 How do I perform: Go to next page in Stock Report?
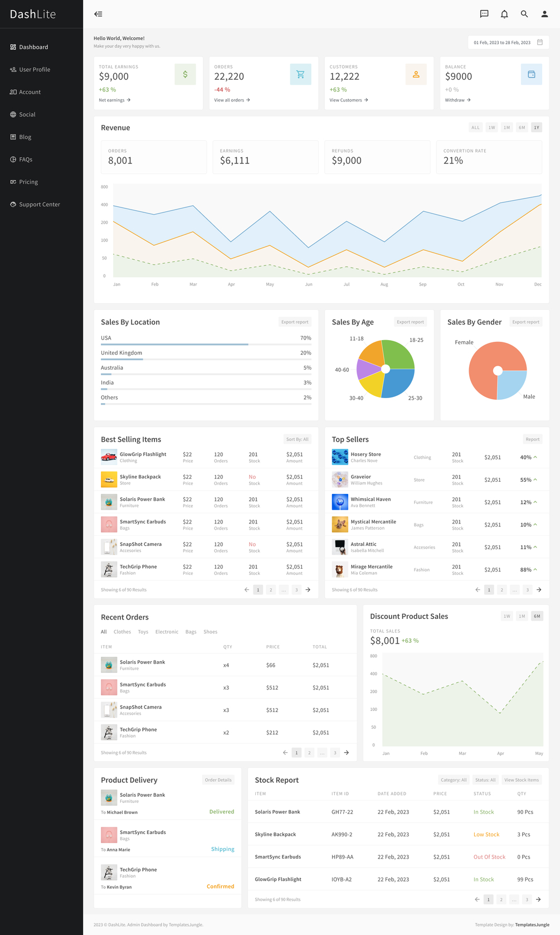[538, 899]
